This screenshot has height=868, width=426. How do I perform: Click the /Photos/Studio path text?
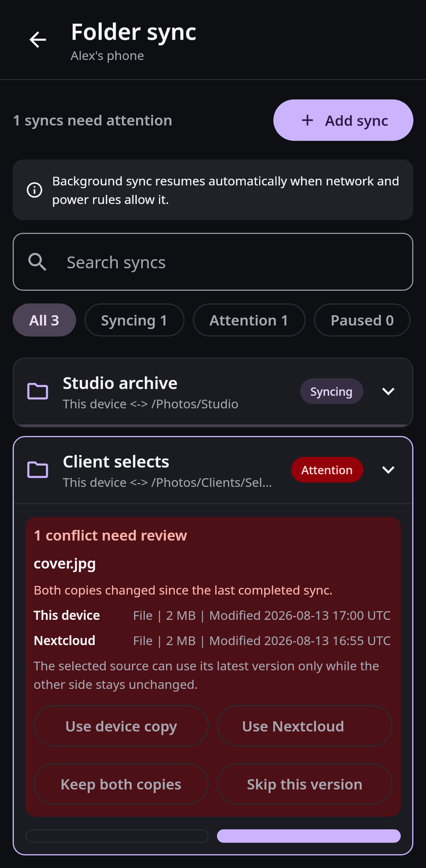(195, 404)
